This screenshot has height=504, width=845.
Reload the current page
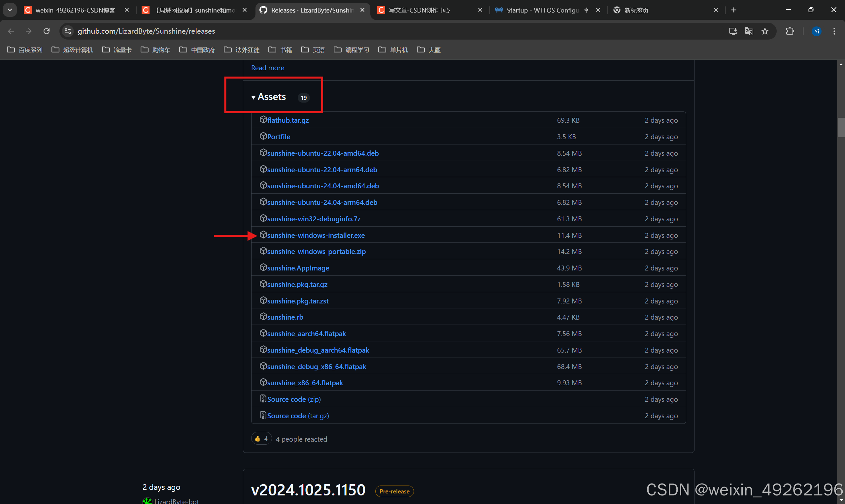click(x=47, y=31)
